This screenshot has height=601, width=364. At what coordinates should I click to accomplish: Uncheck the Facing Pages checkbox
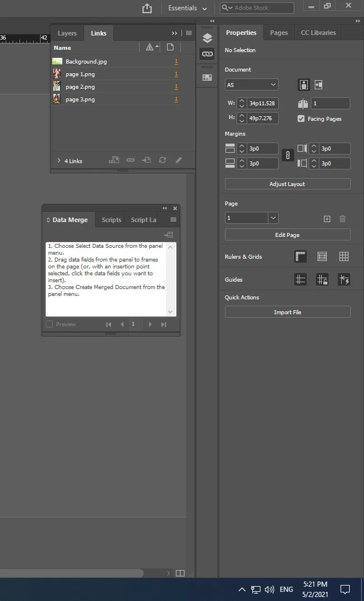point(301,119)
